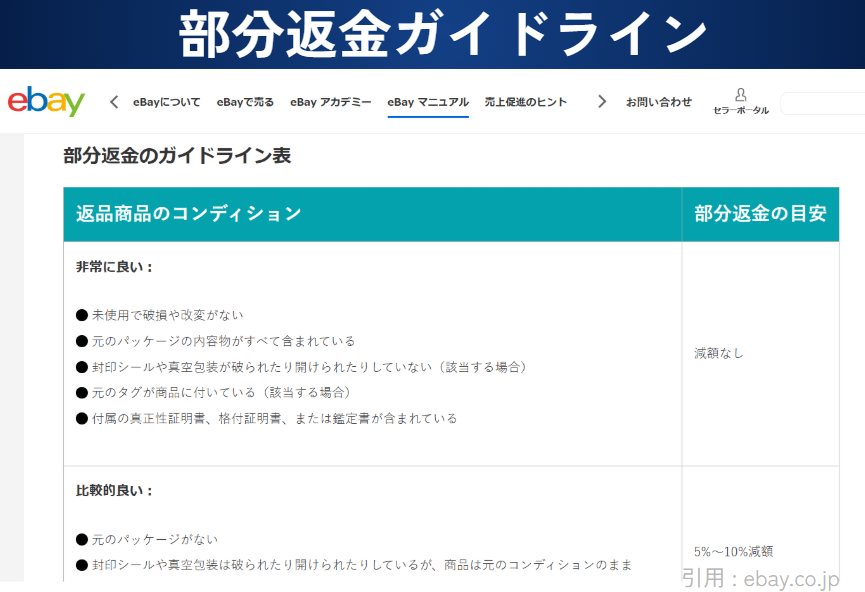865x592 pixels.
Task: Switch to the eBay マニュアル tab
Action: pos(428,102)
